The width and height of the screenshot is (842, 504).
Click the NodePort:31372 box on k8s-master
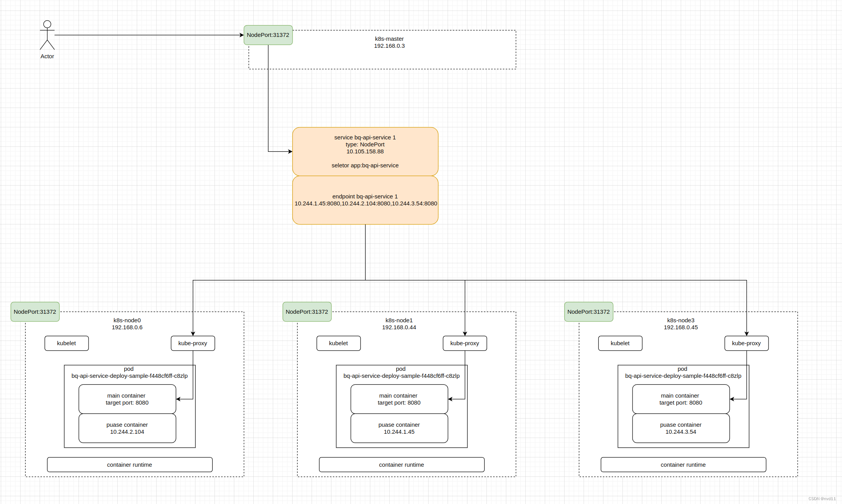(x=268, y=35)
